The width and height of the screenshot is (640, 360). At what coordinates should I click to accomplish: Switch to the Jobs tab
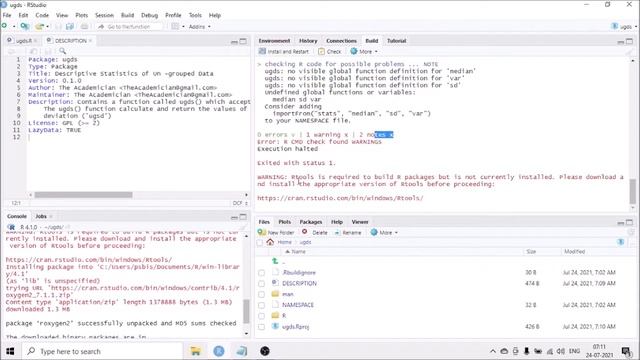pyautogui.click(x=41, y=216)
